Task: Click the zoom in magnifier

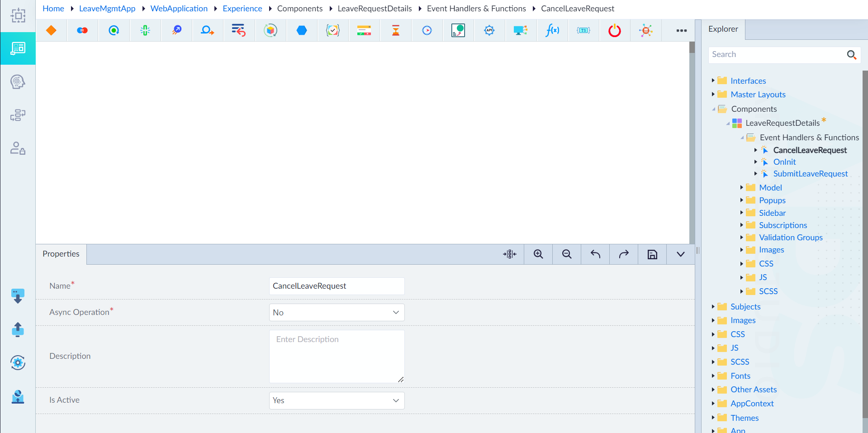Action: (538, 254)
